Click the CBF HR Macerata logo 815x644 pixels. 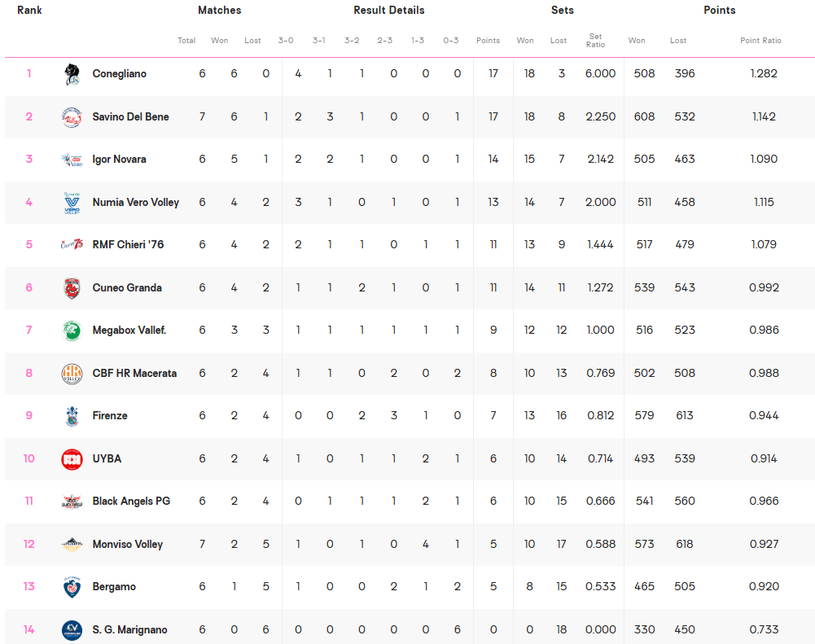point(72,374)
